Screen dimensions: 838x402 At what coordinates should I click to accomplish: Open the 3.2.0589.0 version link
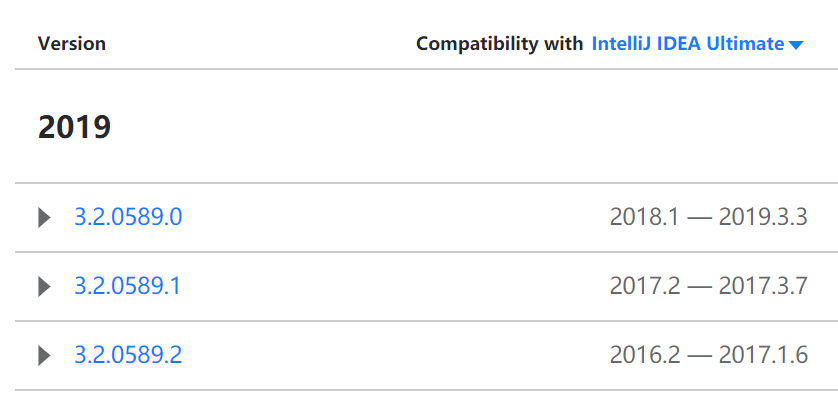128,217
